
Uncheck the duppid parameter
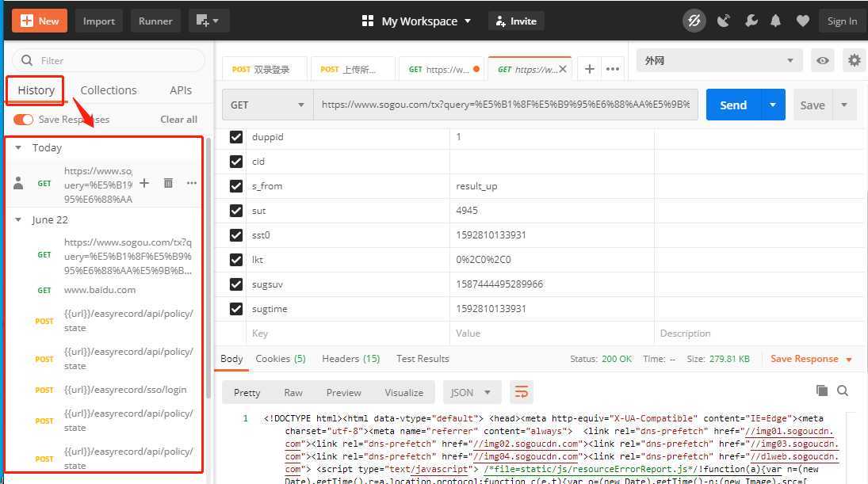[x=236, y=136]
